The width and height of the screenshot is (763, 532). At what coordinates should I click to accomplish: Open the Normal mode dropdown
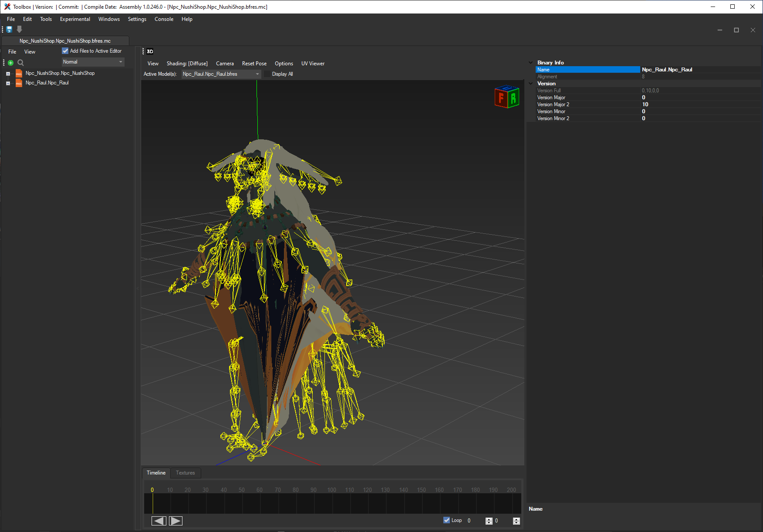pos(93,62)
